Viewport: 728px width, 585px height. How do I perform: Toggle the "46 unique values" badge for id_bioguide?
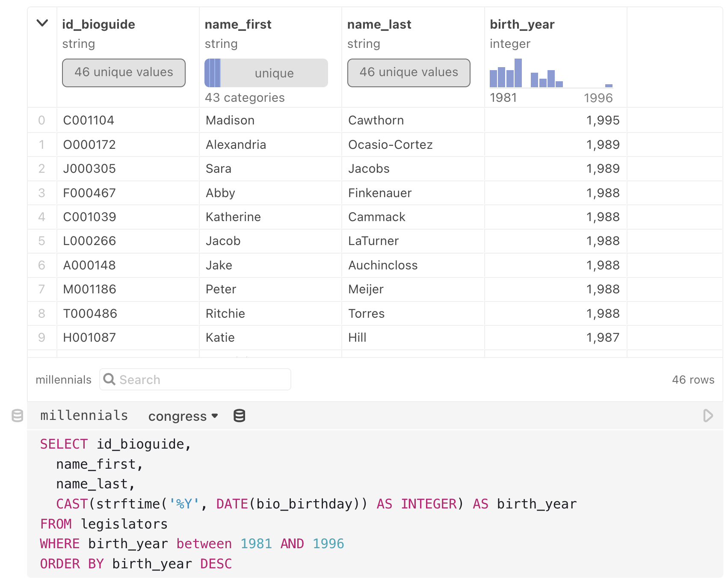124,73
